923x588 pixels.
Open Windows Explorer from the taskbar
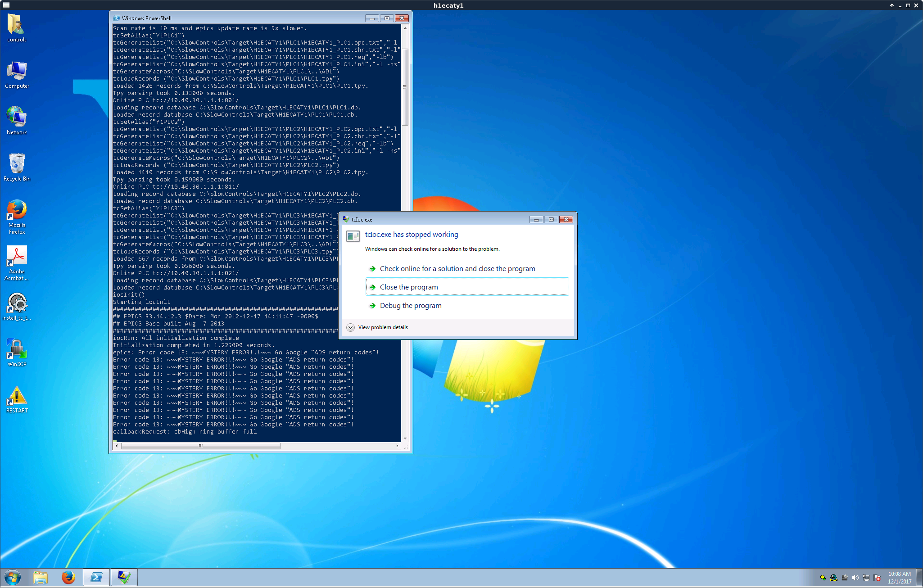click(x=41, y=577)
